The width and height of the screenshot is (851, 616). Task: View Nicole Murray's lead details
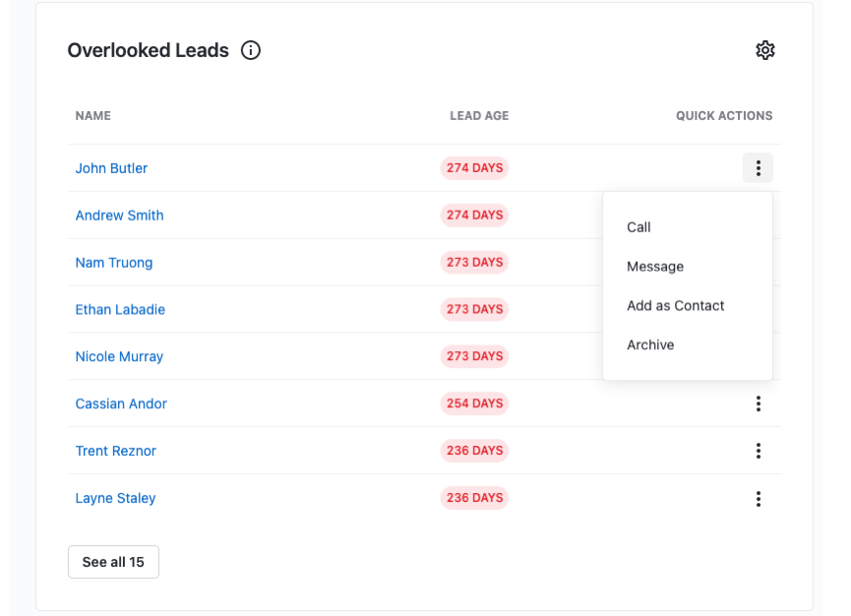119,356
